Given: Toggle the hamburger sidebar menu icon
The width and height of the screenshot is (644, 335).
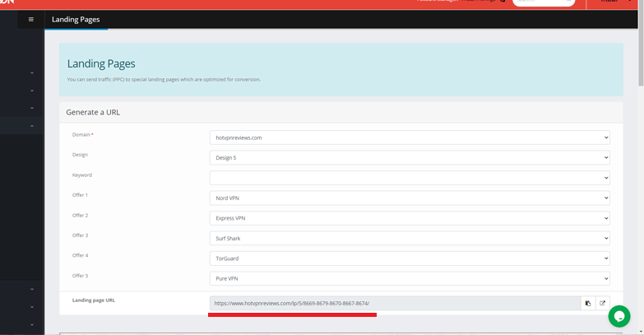Looking at the screenshot, I should coord(30,19).
